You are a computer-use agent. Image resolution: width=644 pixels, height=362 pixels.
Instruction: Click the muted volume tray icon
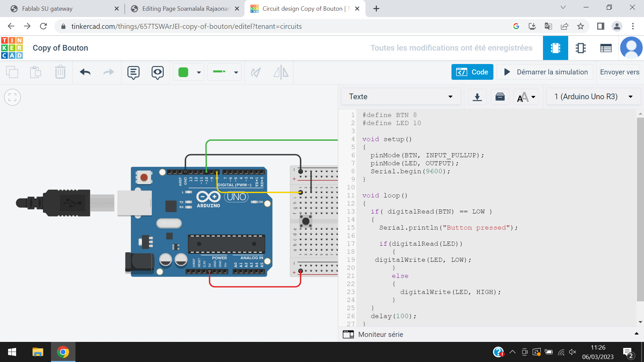tap(573, 352)
